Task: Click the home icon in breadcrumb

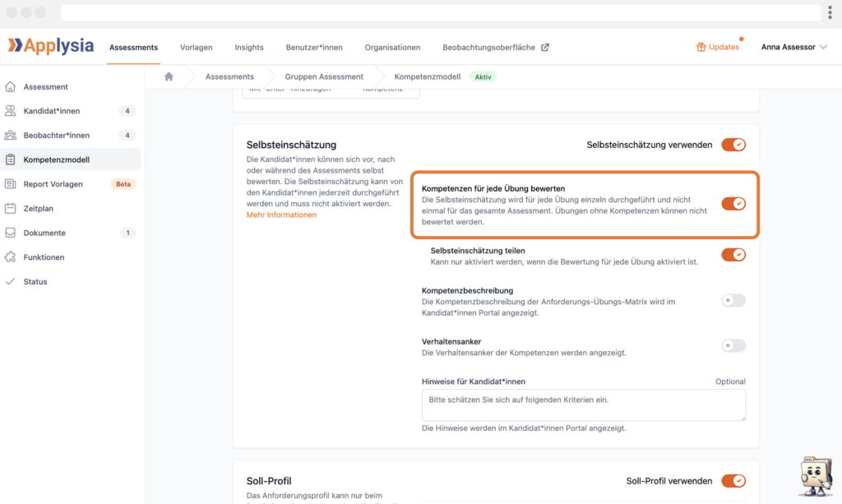Action: (169, 76)
